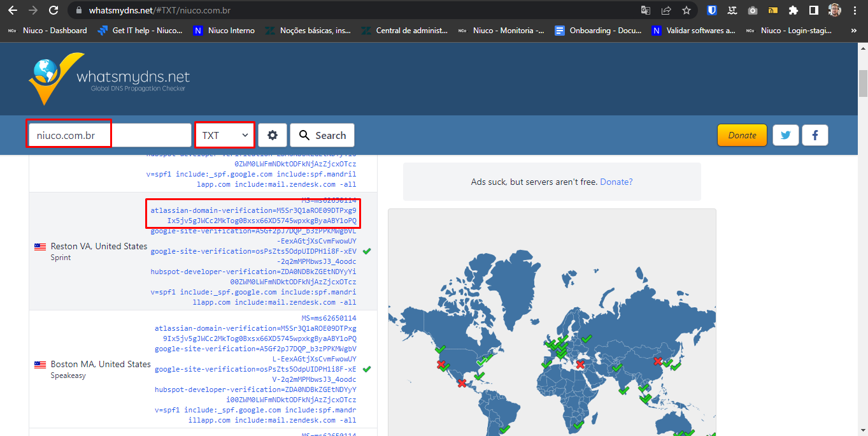Click 'Boston MA, United States' location text

point(101,364)
